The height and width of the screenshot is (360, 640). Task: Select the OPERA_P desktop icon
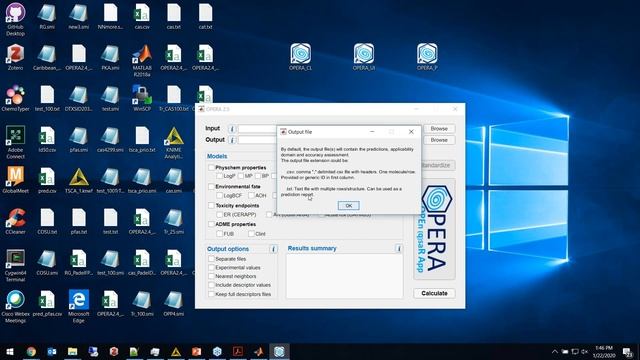tap(427, 57)
